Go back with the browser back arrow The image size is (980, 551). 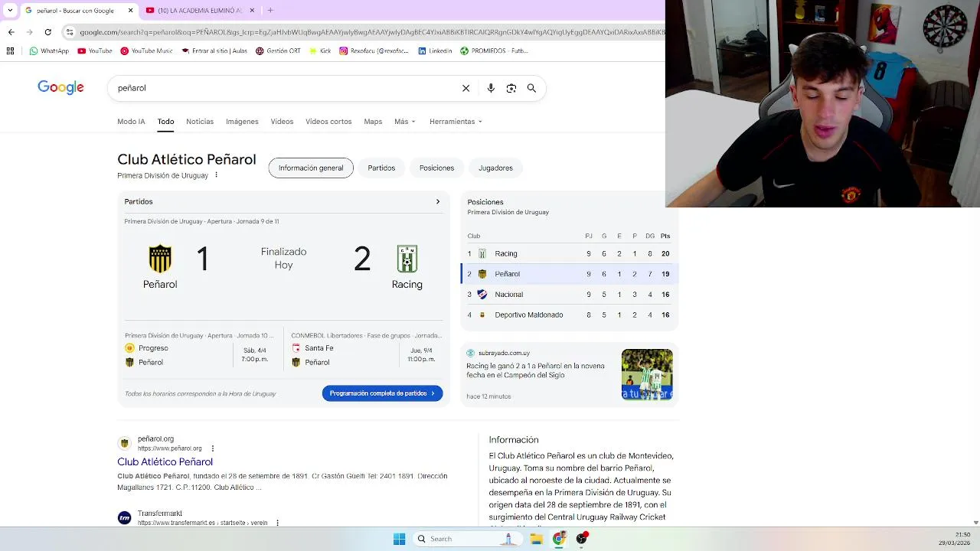point(11,32)
